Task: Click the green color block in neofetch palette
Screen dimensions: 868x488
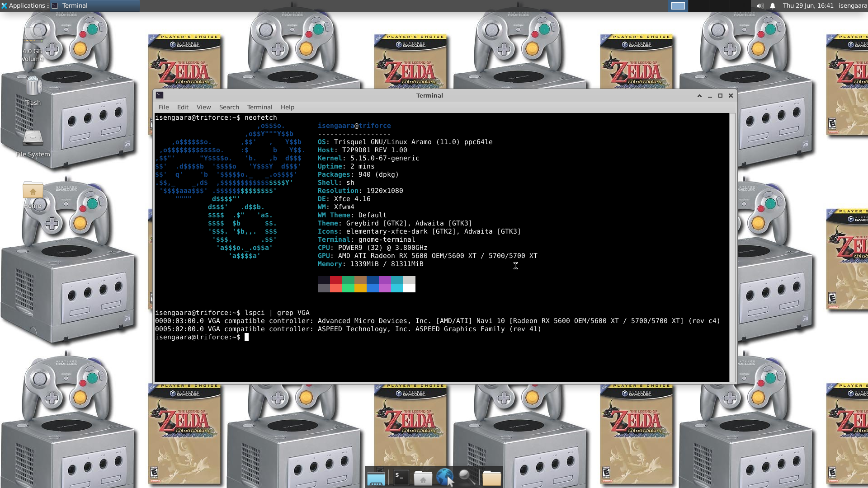Action: point(348,280)
